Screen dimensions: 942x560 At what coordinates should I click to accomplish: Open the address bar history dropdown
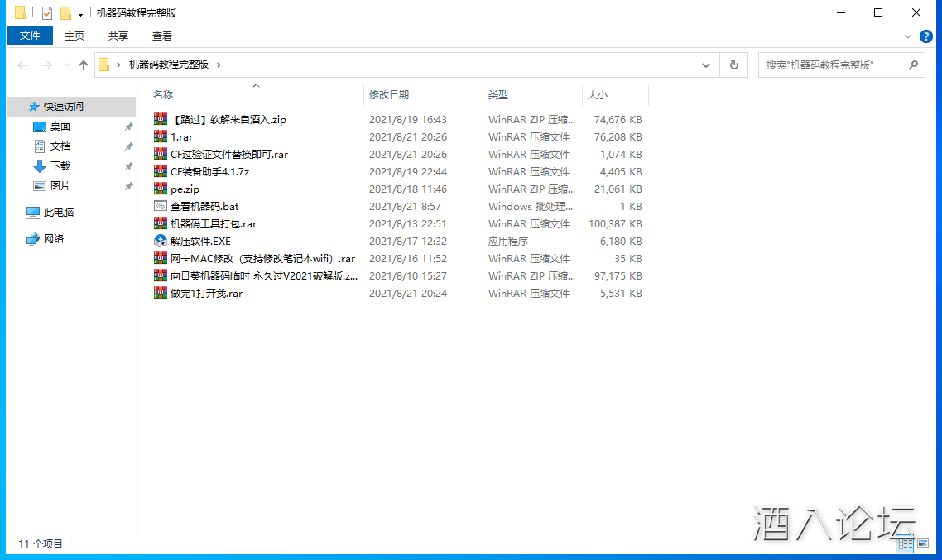(x=706, y=65)
